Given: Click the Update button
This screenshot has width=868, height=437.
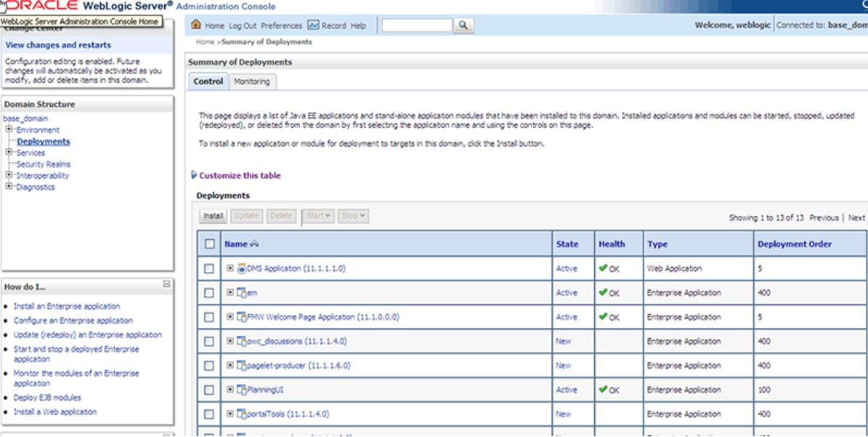Looking at the screenshot, I should pos(246,216).
